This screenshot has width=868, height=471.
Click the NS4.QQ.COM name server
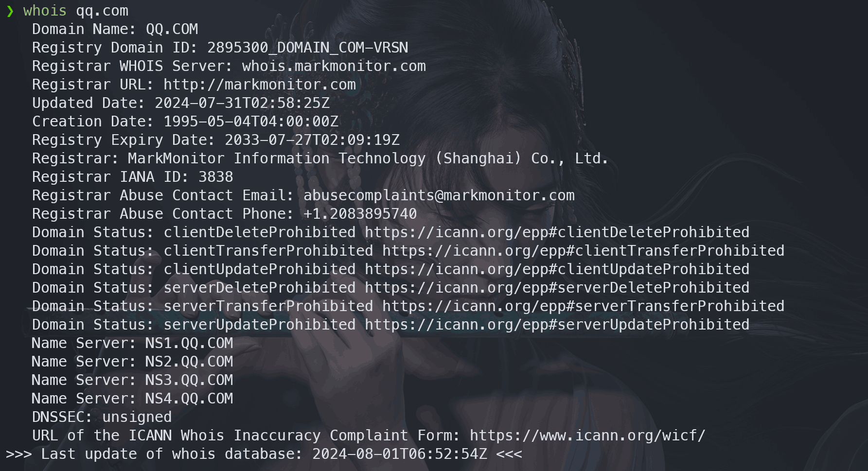pos(189,399)
